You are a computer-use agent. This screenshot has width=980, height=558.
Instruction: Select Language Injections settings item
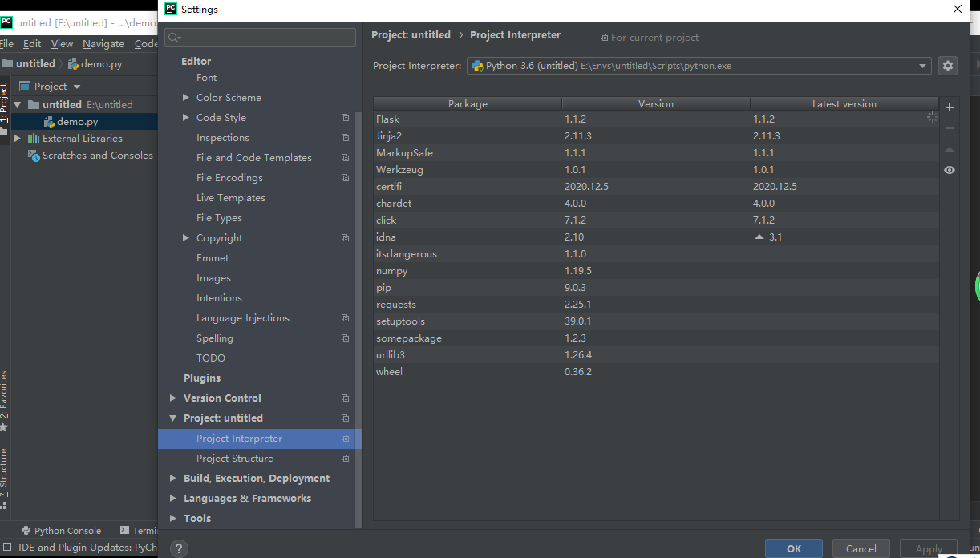click(x=243, y=318)
